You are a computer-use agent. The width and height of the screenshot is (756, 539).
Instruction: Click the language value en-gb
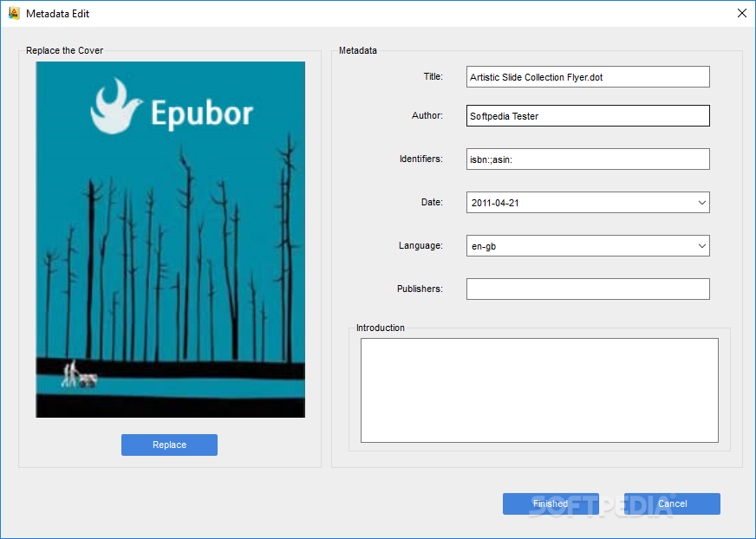484,246
